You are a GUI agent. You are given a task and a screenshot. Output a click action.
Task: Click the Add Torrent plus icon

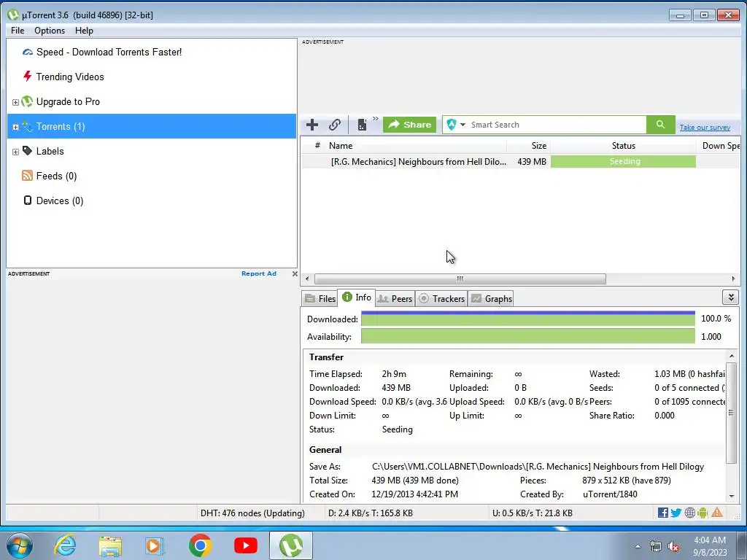point(312,125)
